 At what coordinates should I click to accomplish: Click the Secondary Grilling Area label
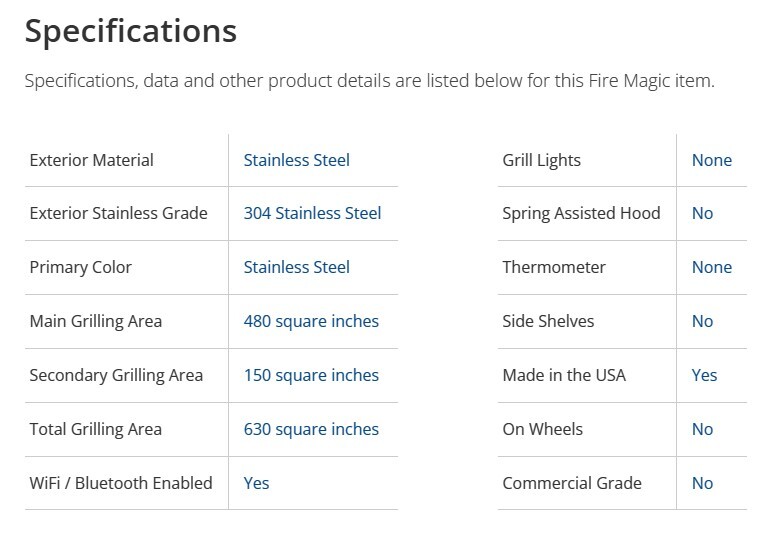116,375
